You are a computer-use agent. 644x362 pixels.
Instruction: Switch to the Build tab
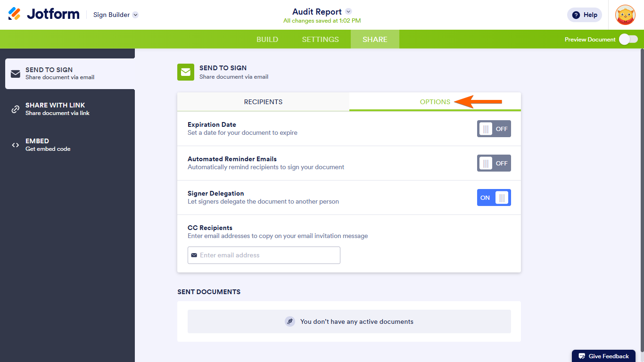(267, 39)
